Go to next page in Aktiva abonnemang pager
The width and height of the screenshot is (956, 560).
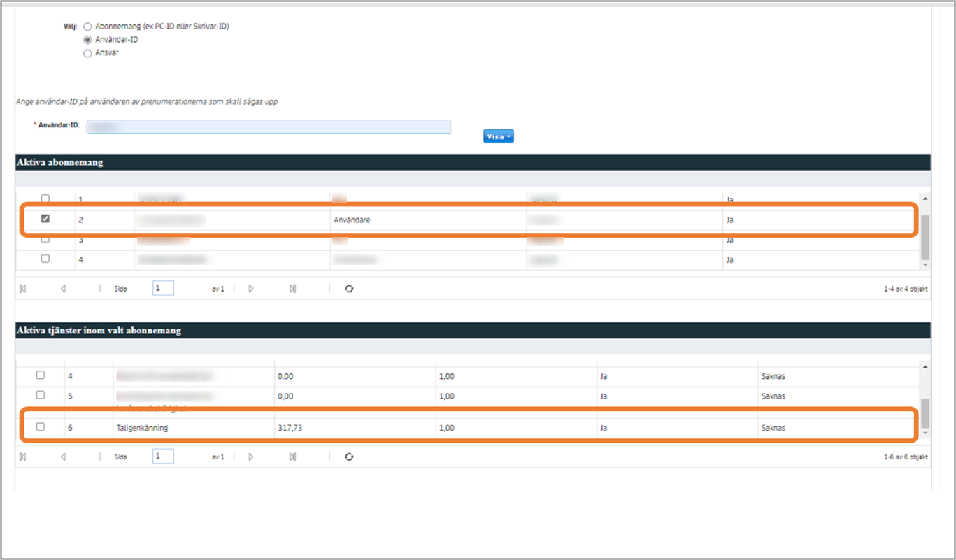pos(251,289)
